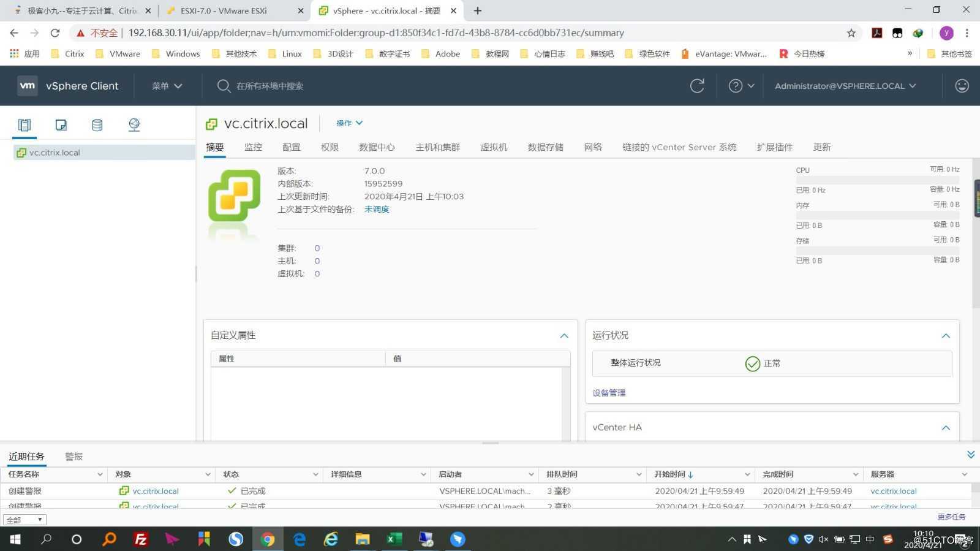Switch to the 权限 tab
Viewport: 980px width, 551px height.
(330, 147)
